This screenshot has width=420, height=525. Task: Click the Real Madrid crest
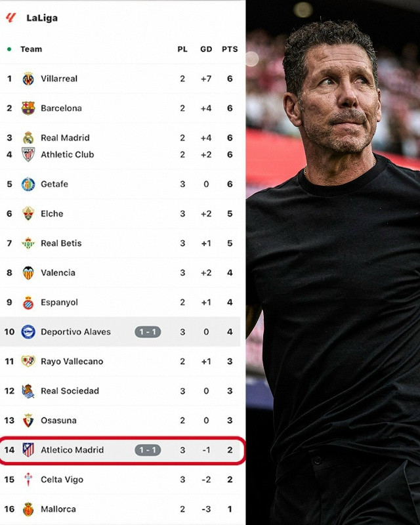point(28,138)
